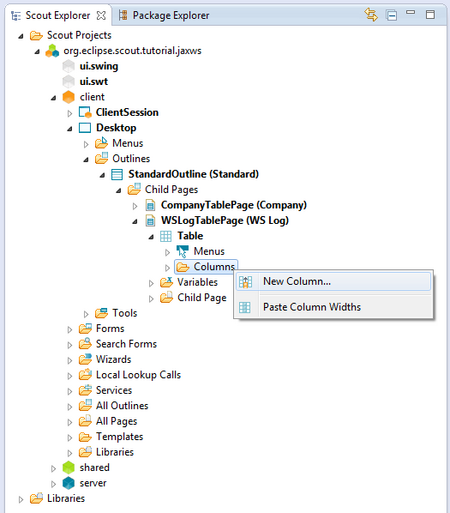
Task: Click the Outlines folder icon
Action: [x=101, y=158]
